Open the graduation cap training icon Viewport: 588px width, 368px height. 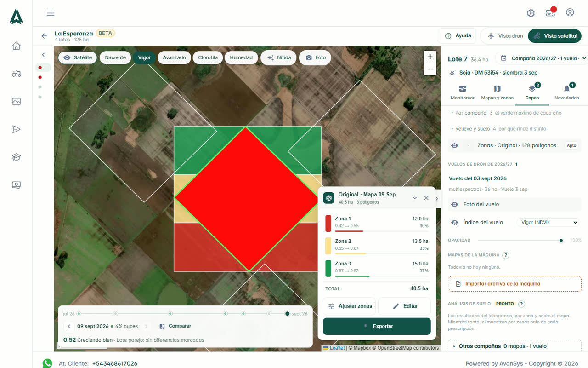[x=17, y=157]
